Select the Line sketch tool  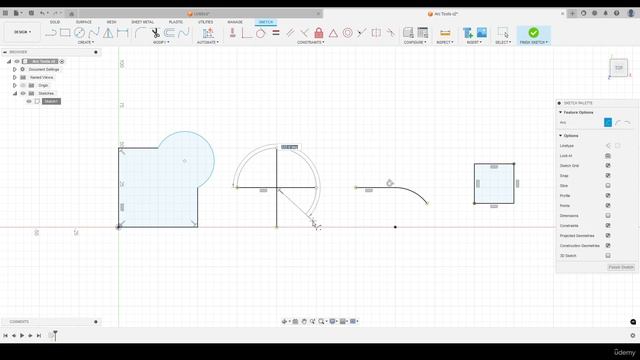click(51, 33)
